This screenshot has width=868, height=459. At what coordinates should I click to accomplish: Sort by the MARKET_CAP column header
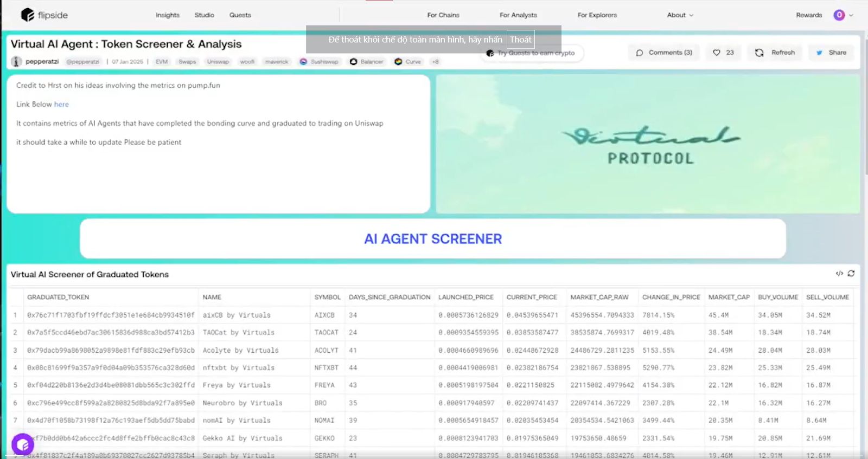click(x=729, y=297)
